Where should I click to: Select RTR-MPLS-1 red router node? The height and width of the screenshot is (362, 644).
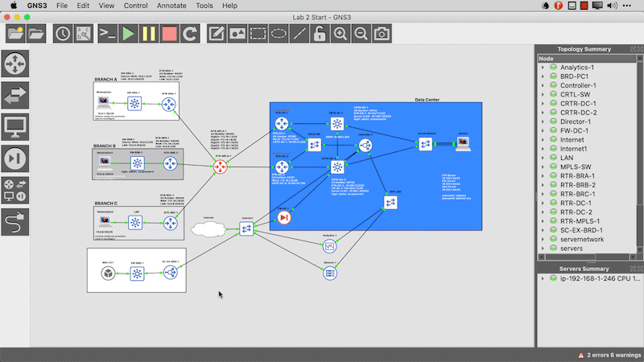(x=221, y=167)
